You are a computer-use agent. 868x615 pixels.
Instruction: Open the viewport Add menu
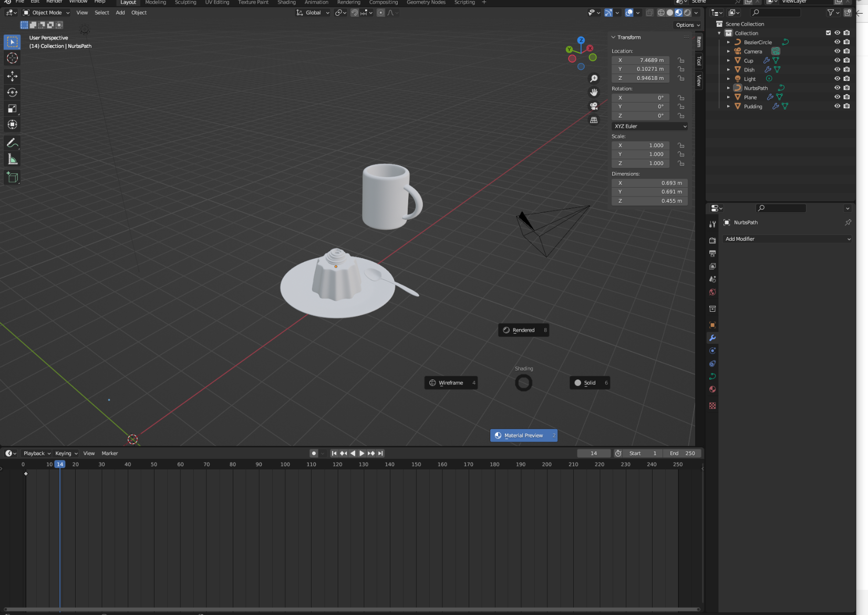click(120, 13)
